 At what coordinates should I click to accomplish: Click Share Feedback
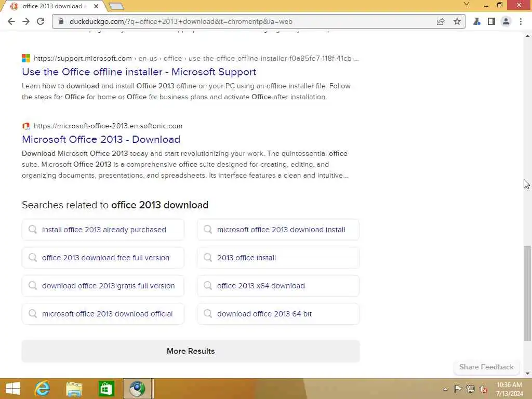tap(486, 367)
